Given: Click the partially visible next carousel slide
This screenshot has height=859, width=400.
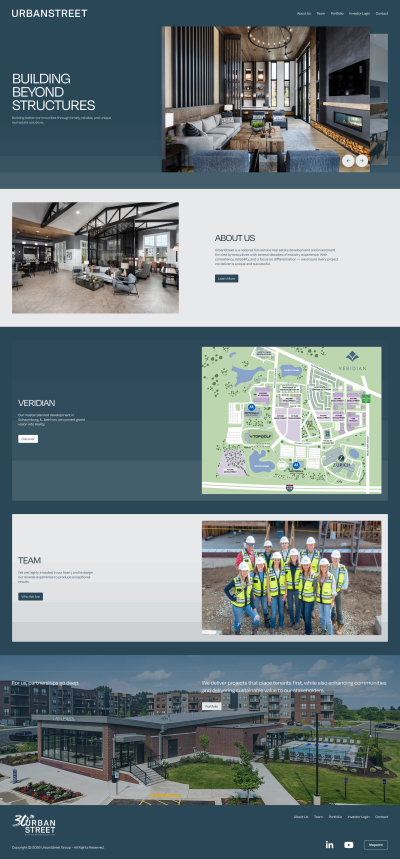Looking at the screenshot, I should [x=379, y=99].
